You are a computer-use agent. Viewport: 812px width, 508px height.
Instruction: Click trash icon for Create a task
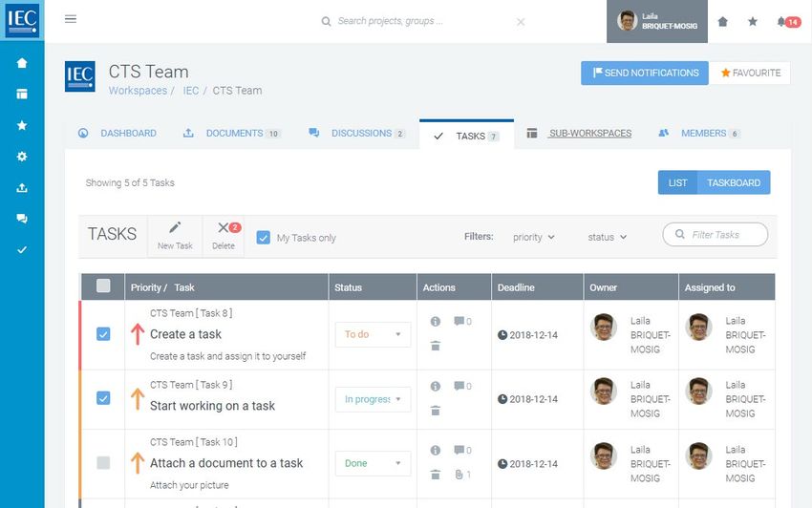[x=436, y=346]
